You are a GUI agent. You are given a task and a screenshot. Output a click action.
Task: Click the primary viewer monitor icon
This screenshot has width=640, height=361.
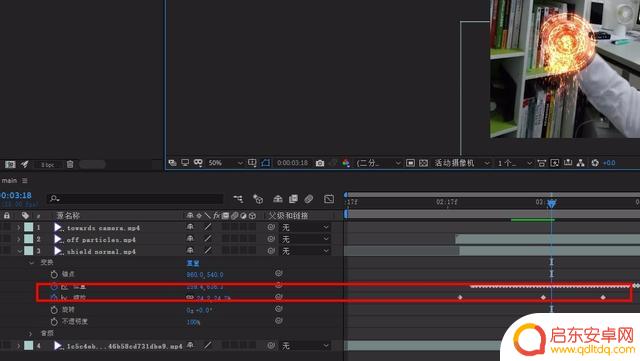pyautogui.click(x=185, y=163)
